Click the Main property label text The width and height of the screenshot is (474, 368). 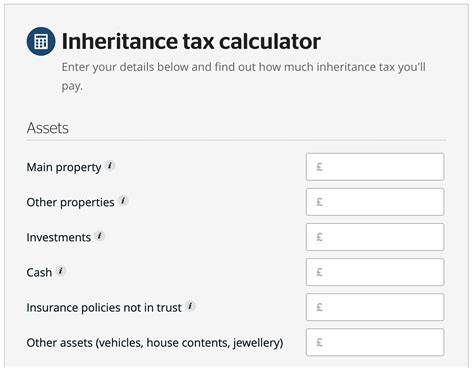tap(64, 167)
